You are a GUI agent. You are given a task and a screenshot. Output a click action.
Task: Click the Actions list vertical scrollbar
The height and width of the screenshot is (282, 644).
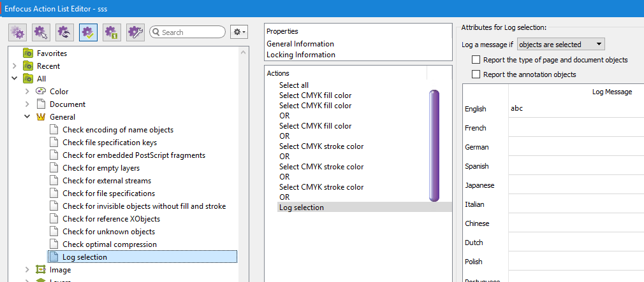coord(434,146)
